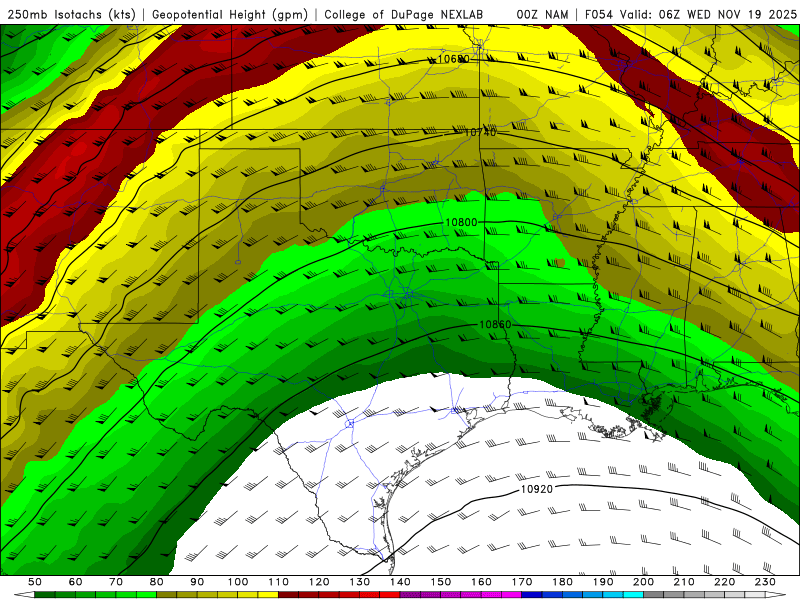This screenshot has height=600, width=800.
Task: Click the "00Z NAM" model run label
Action: (542, 15)
